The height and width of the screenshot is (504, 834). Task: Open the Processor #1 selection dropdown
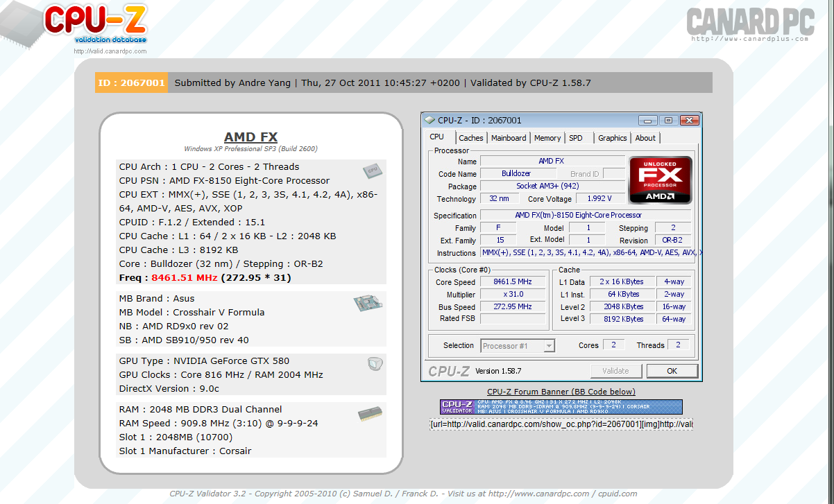coord(518,345)
